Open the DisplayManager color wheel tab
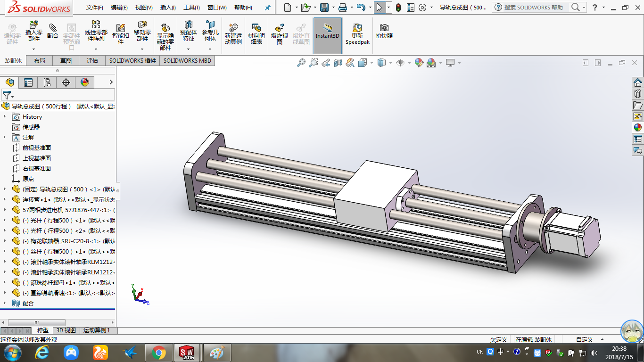This screenshot has width=644, height=362. [x=85, y=82]
